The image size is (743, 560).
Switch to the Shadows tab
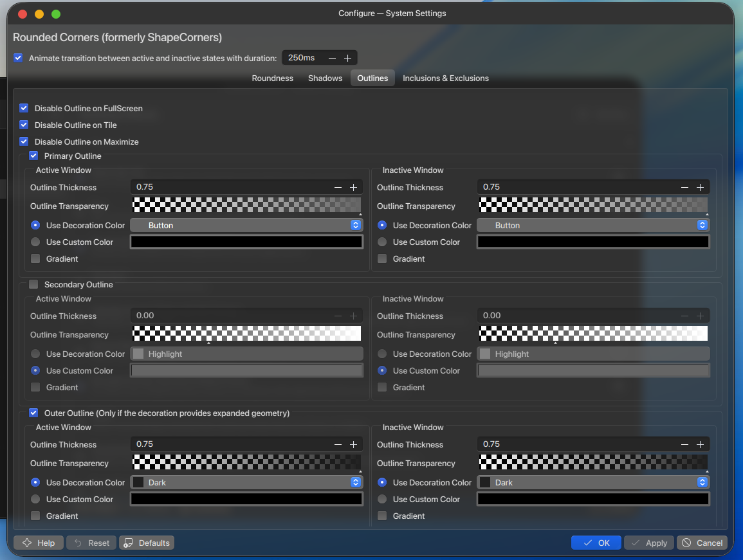[325, 78]
